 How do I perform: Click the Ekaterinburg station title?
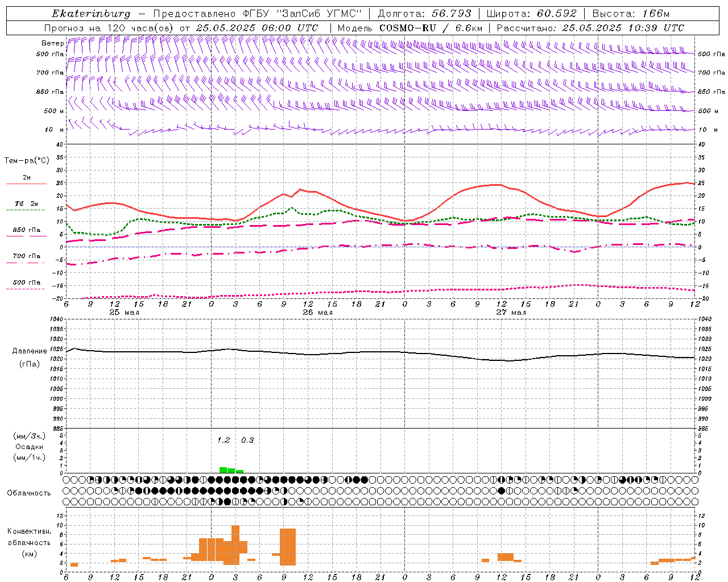tap(91, 14)
